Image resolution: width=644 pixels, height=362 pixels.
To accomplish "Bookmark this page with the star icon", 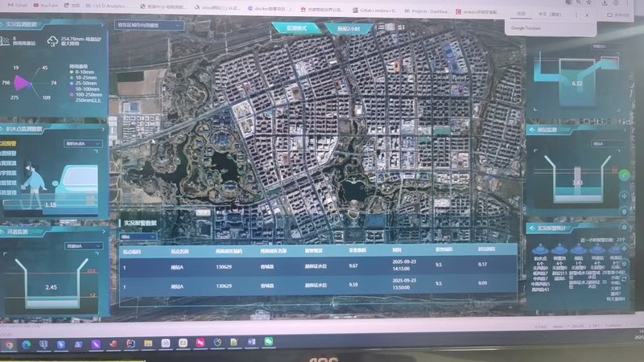I will pos(589,2).
